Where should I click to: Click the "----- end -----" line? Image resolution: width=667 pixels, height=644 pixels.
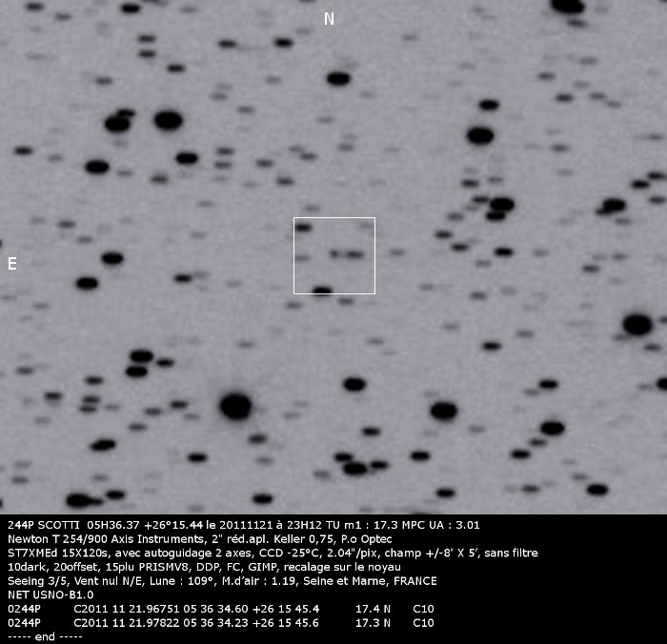point(45,636)
